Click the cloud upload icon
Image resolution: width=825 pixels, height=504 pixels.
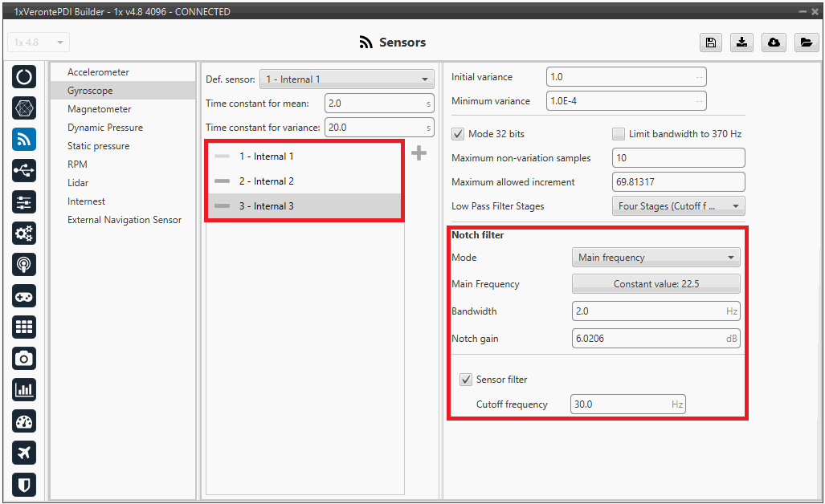774,43
